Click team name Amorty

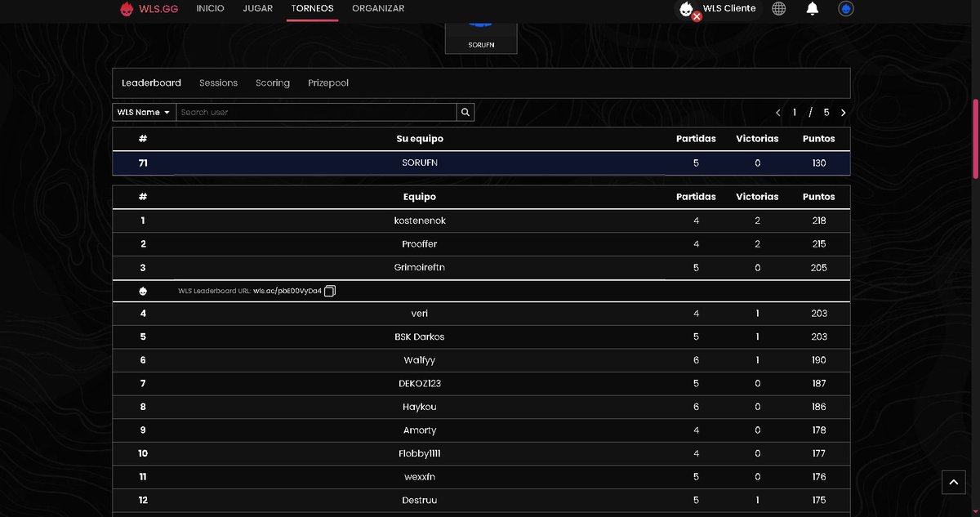tap(420, 430)
